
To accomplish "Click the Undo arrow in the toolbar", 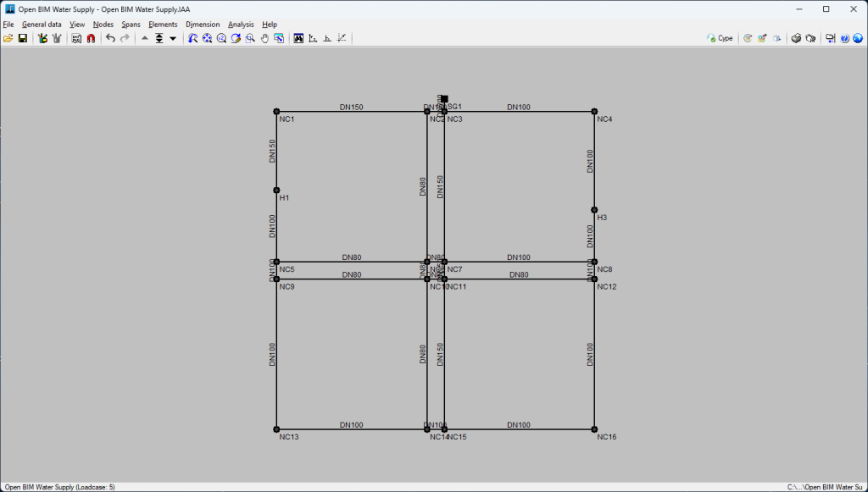I will tap(110, 38).
